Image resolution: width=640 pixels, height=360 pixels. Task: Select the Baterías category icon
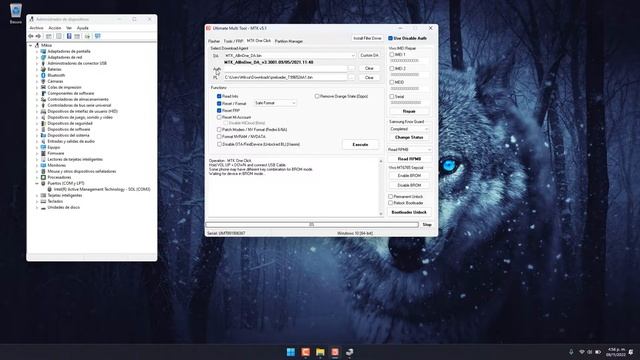(43, 69)
